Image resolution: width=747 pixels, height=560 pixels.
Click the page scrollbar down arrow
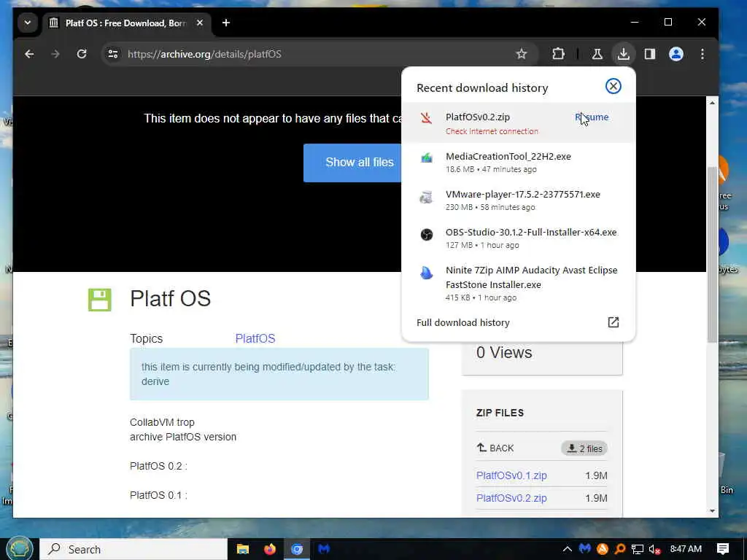(712, 510)
